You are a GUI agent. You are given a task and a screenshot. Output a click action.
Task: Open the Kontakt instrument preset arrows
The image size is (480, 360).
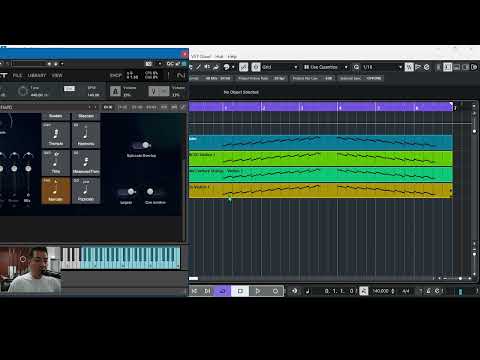(x=92, y=107)
